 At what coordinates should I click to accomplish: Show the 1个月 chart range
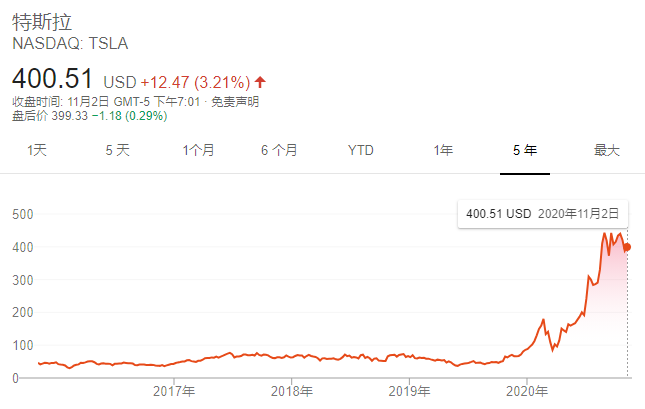pos(198,150)
